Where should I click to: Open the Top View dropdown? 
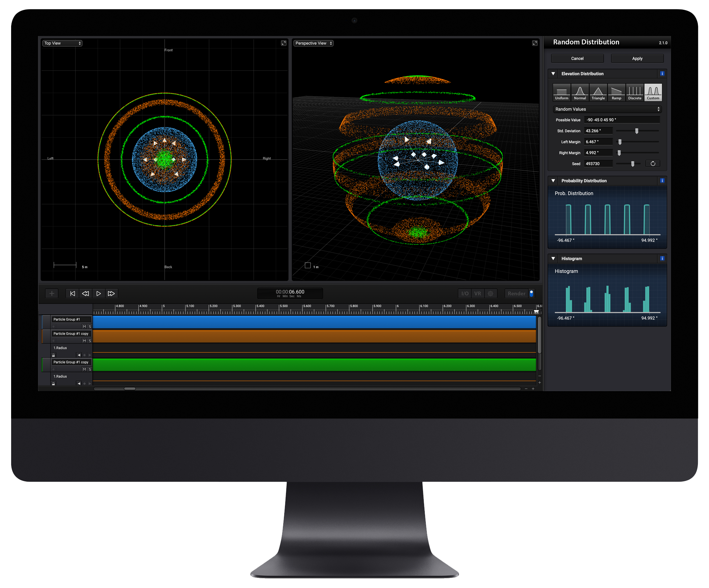(x=62, y=43)
